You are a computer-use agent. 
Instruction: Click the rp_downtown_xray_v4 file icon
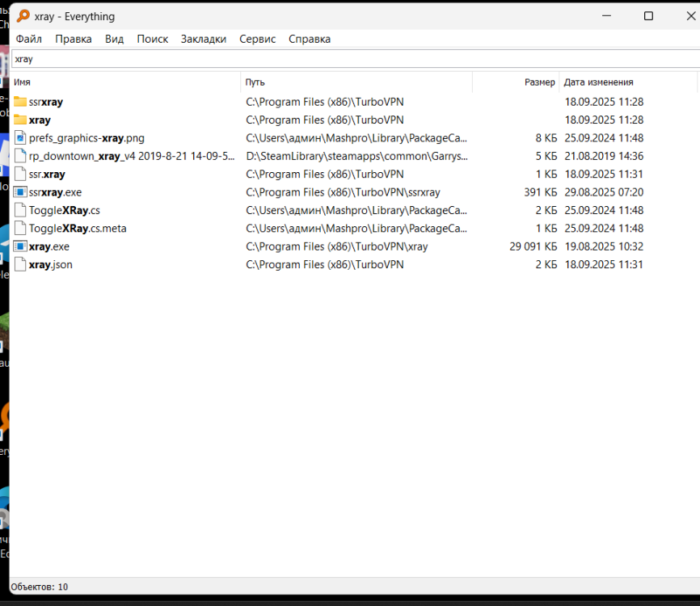click(20, 156)
